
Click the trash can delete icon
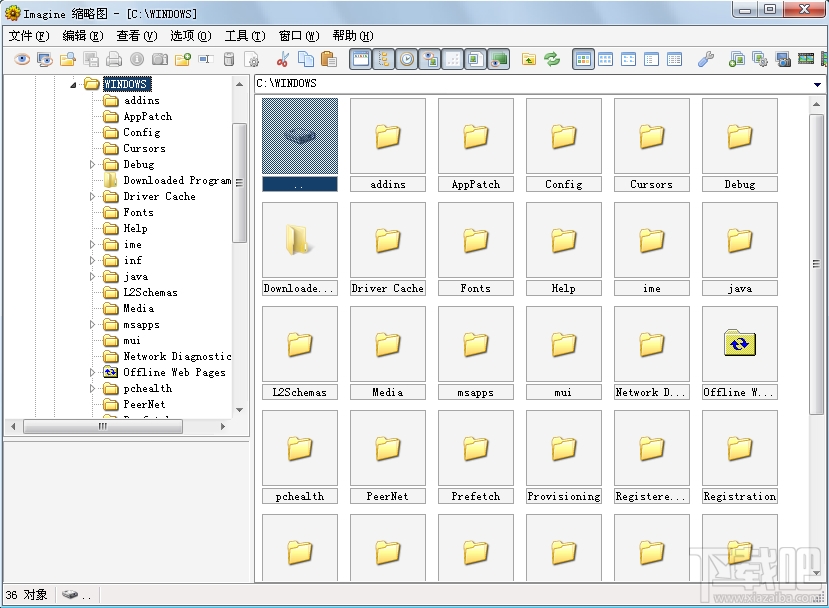229,60
